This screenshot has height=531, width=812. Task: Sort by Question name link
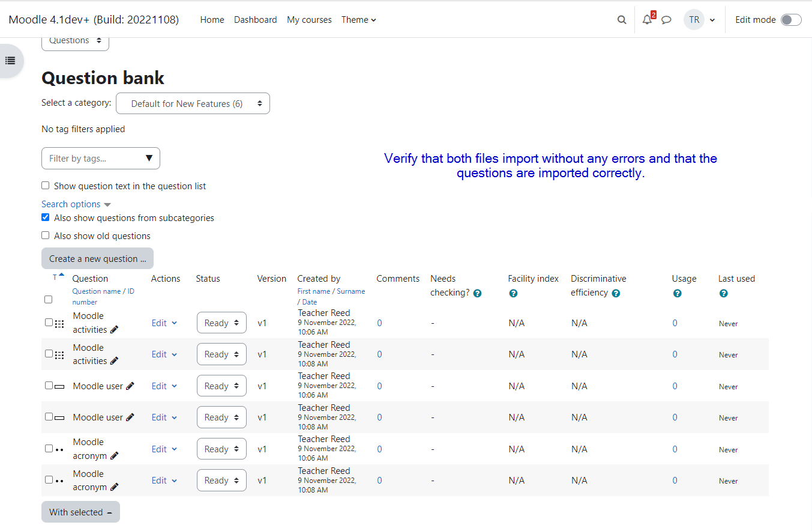[x=97, y=291]
